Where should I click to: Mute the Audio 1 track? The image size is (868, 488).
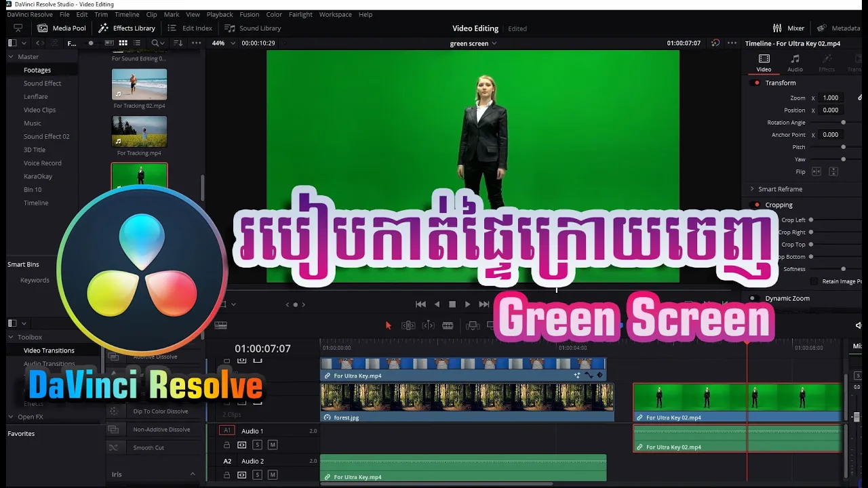(273, 445)
